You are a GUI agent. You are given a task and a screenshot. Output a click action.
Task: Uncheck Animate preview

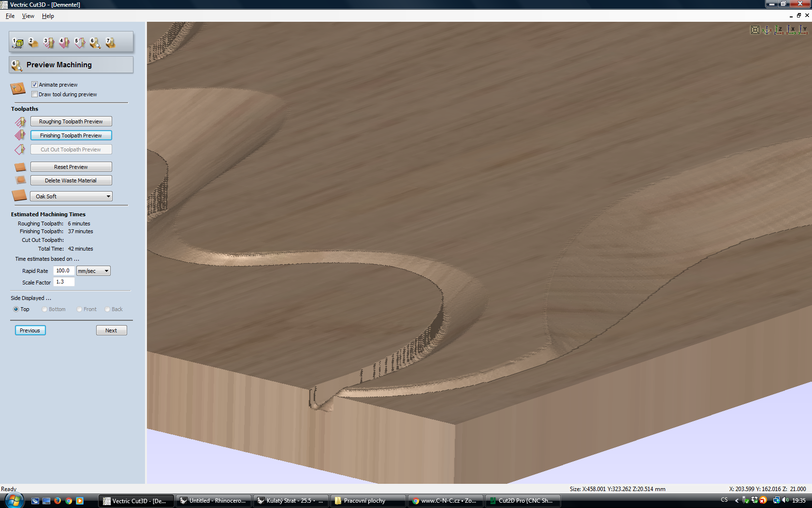(x=34, y=85)
